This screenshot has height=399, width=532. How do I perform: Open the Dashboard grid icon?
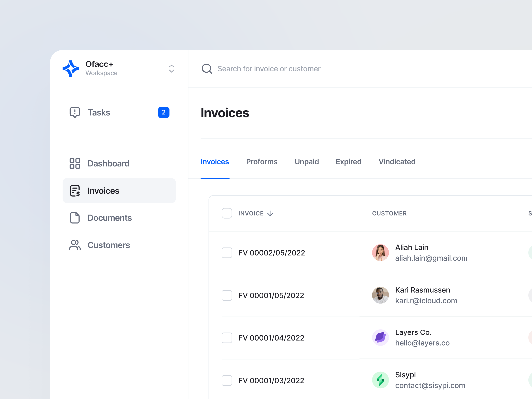74,163
